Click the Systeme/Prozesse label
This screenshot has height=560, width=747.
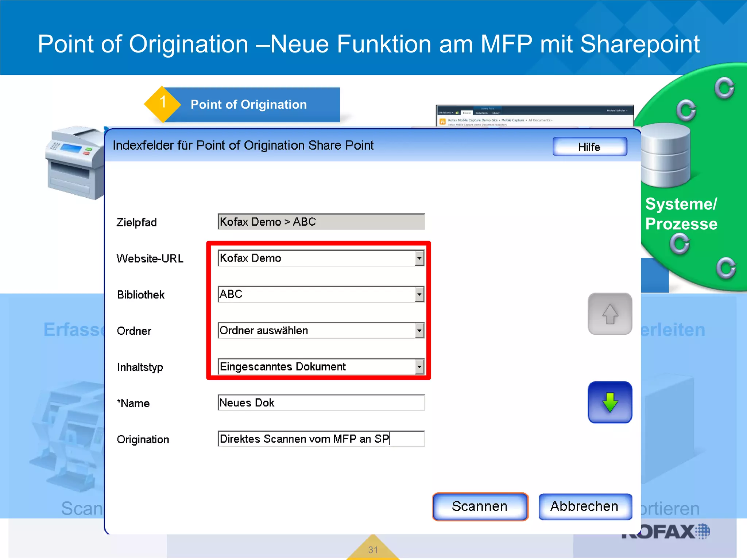tap(681, 214)
